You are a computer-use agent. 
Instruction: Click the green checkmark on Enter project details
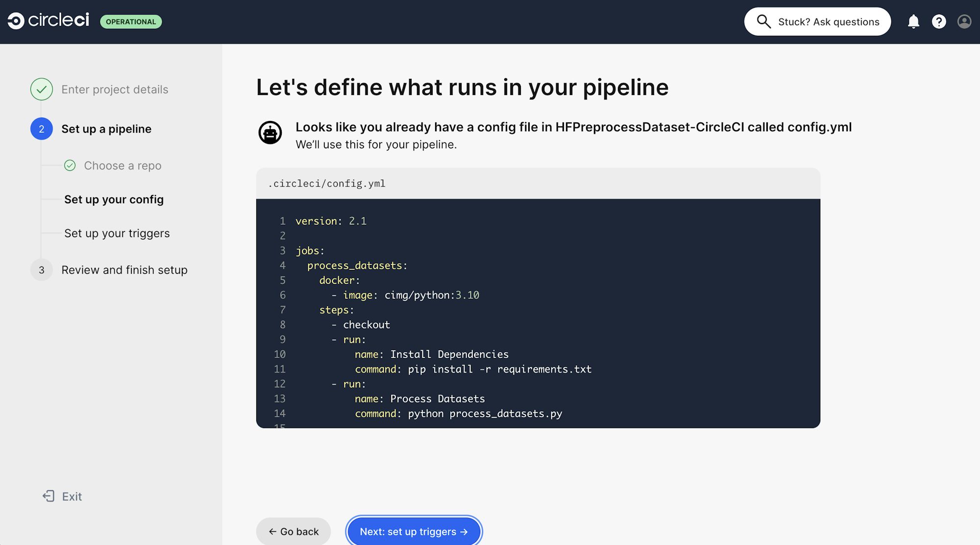(x=42, y=89)
